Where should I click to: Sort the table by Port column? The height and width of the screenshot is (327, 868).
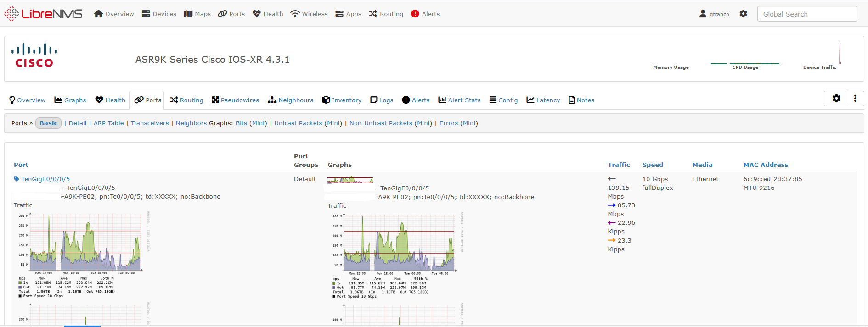[21, 165]
